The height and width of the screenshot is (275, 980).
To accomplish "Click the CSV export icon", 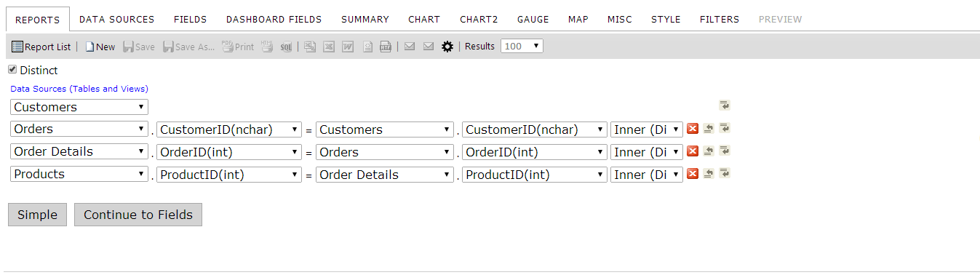I will [x=310, y=47].
